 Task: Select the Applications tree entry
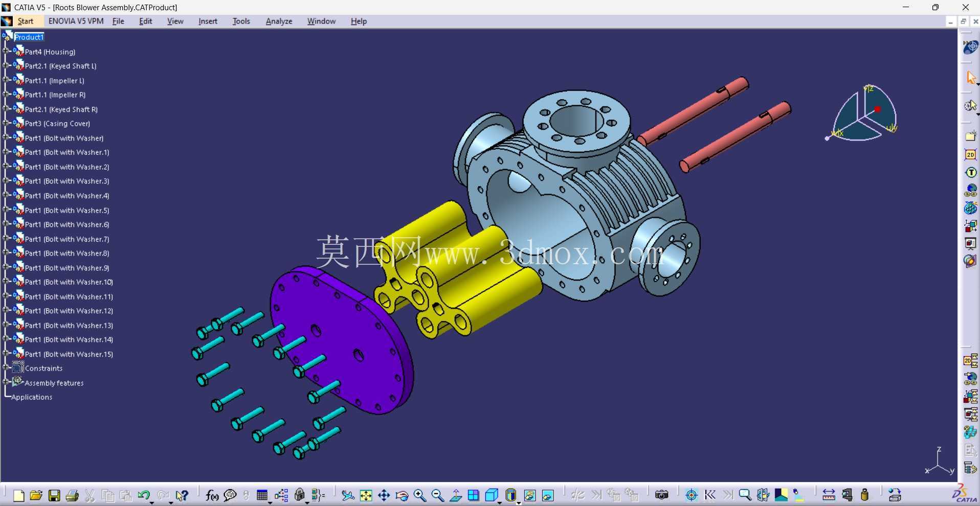click(32, 397)
